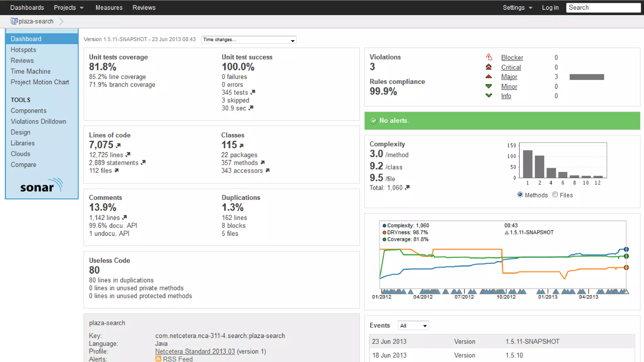The width and height of the screenshot is (644, 362).
Task: Click the plaza-search project icon in breadcrumb
Action: [14, 21]
